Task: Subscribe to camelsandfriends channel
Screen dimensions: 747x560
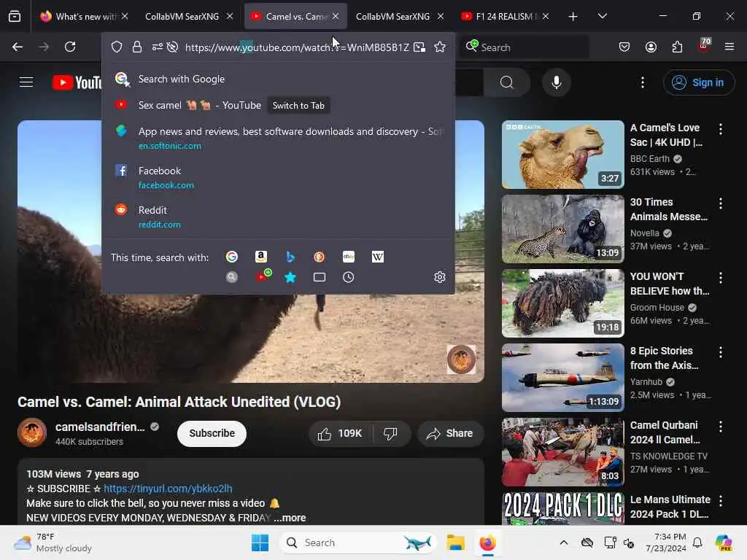Action: (x=212, y=434)
